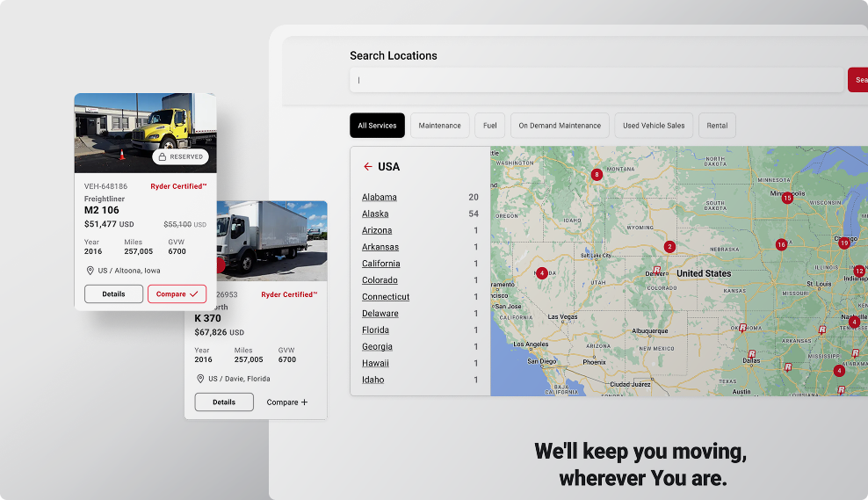Click the location pin icon beside Altoona, Iowa
Screen dimensions: 868x500
tap(90, 271)
